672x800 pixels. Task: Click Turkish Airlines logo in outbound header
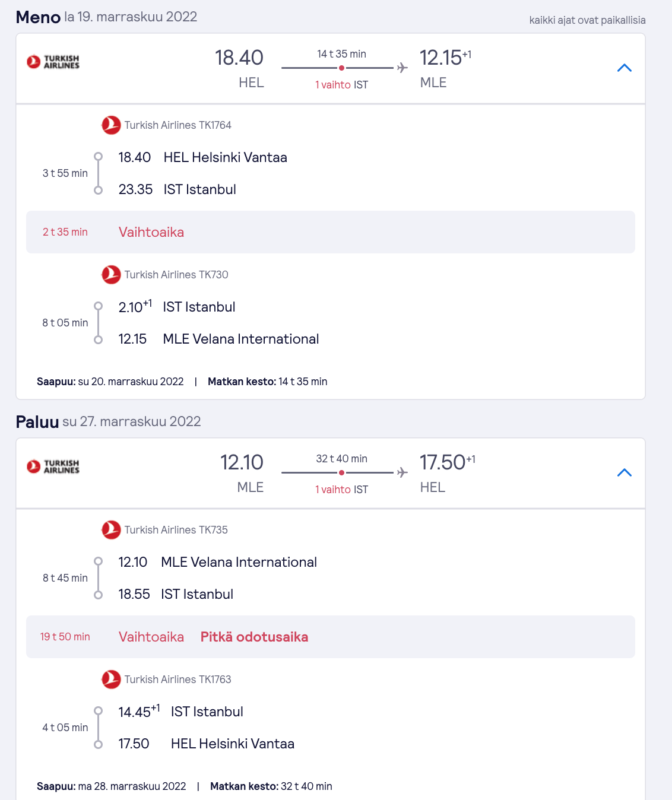pyautogui.click(x=53, y=62)
